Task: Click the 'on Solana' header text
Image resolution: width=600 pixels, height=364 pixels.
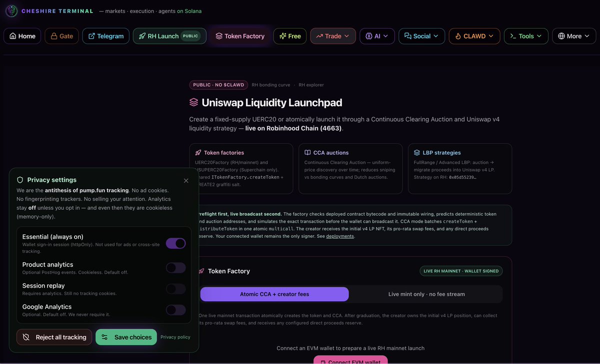Action: (x=189, y=11)
